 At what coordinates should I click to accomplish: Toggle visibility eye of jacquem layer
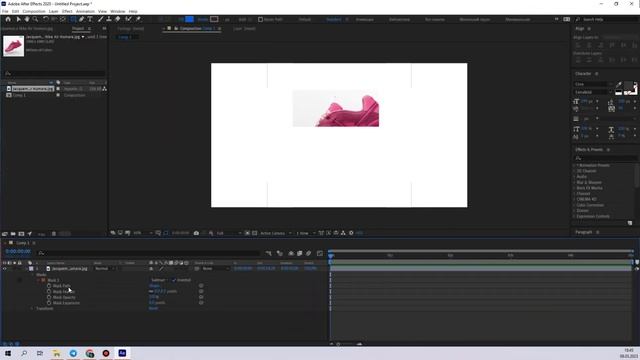point(4,269)
